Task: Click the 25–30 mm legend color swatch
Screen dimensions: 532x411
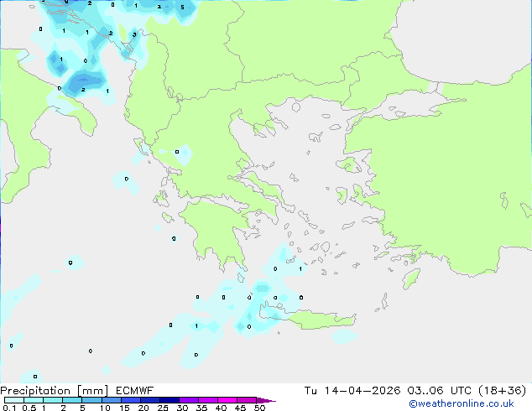Action: click(x=169, y=400)
